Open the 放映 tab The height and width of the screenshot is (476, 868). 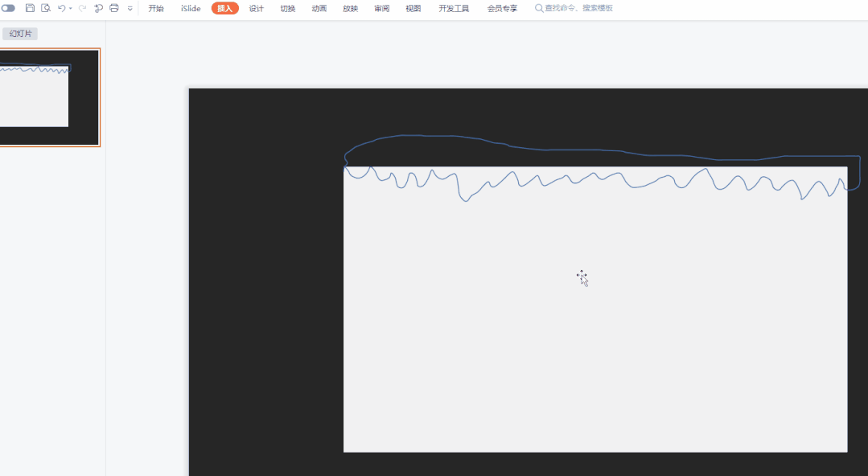(x=351, y=8)
